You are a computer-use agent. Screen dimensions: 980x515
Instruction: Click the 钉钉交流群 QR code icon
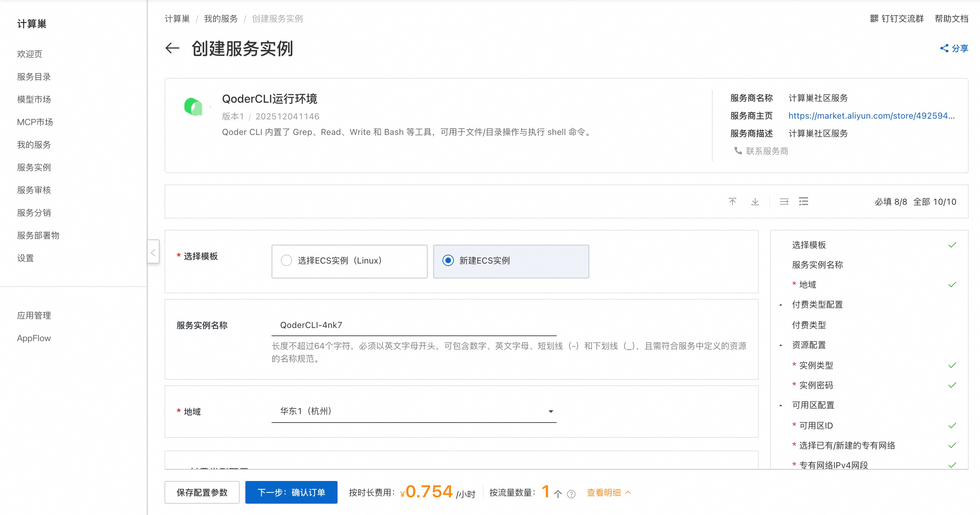pyautogui.click(x=874, y=19)
